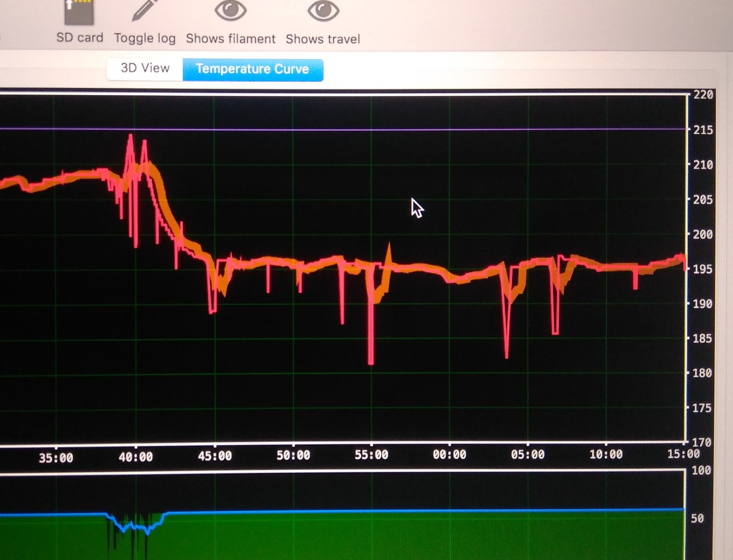Toggle the Shows travel eye icon

pos(323,10)
